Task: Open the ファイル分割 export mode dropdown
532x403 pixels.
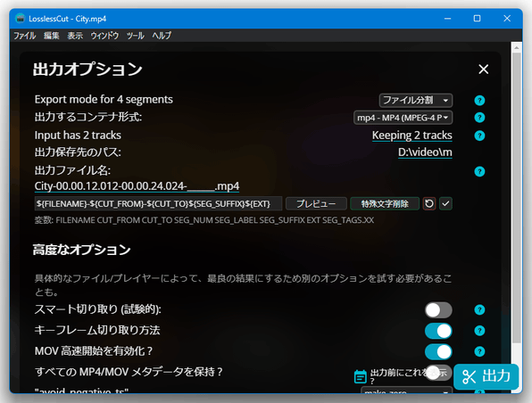Action: (416, 101)
